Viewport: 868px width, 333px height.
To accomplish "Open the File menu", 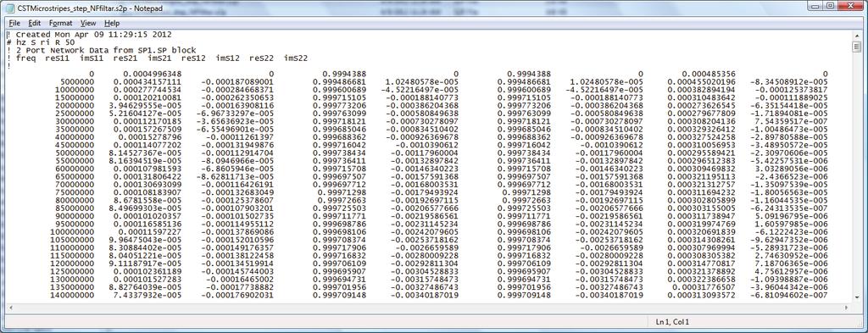I will point(14,23).
